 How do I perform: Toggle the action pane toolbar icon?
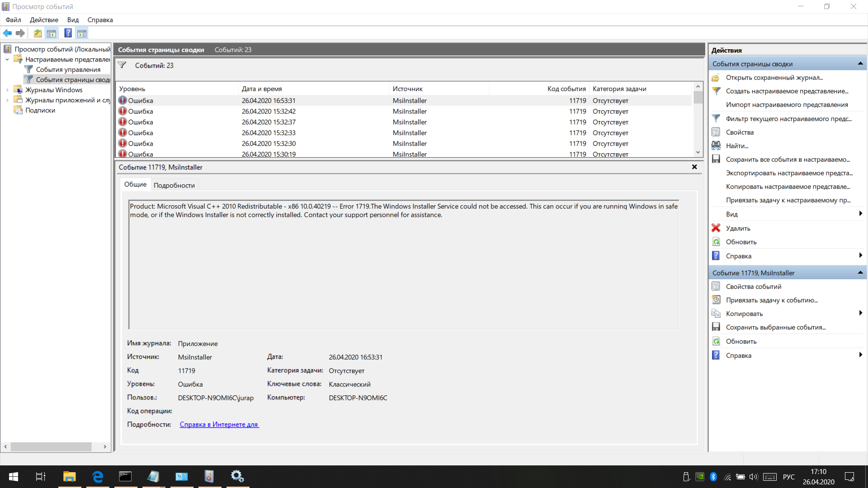82,33
